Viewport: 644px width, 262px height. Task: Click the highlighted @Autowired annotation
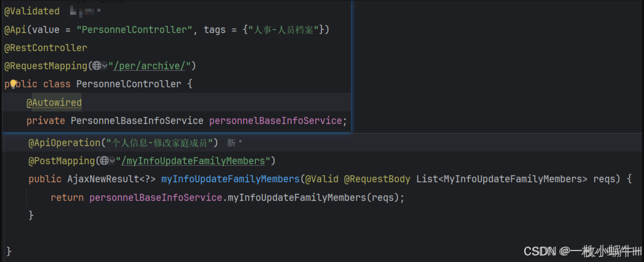click(x=54, y=103)
